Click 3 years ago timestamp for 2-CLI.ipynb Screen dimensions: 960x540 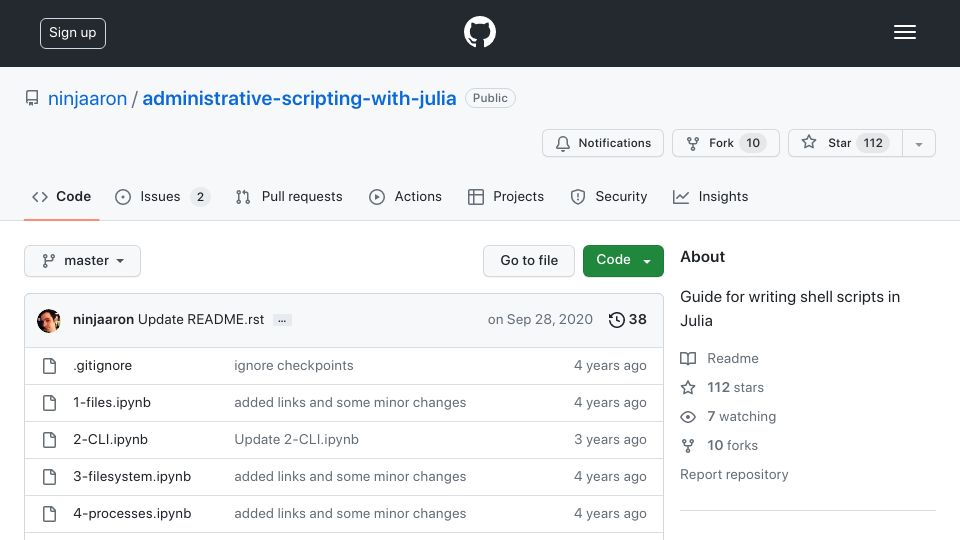[x=610, y=440]
